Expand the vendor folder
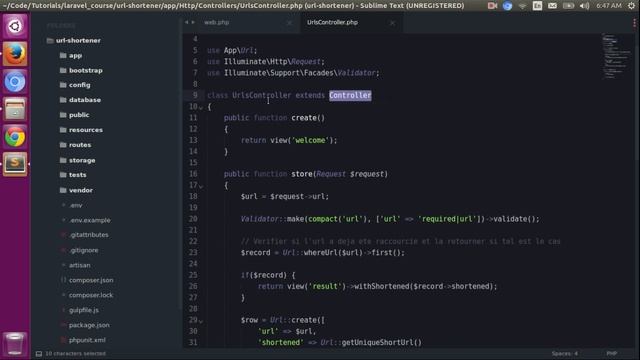The height and width of the screenshot is (360, 640). 76,190
